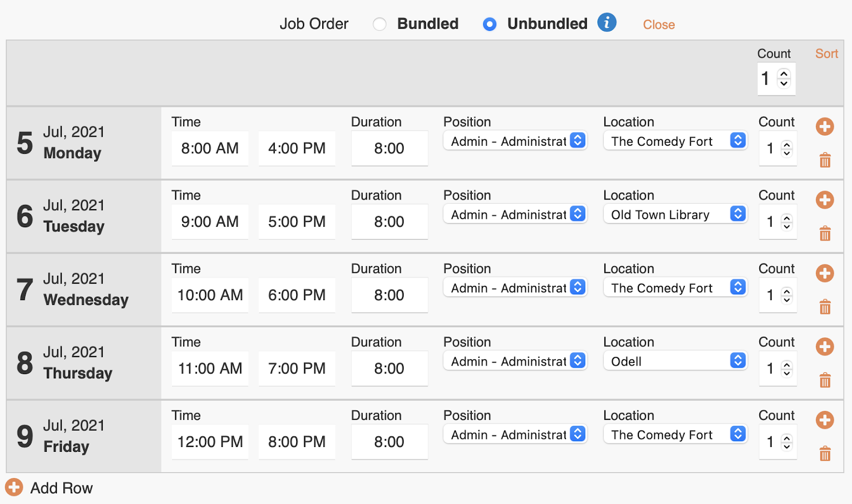Click Monday's 8:00 AM start time field

(210, 148)
